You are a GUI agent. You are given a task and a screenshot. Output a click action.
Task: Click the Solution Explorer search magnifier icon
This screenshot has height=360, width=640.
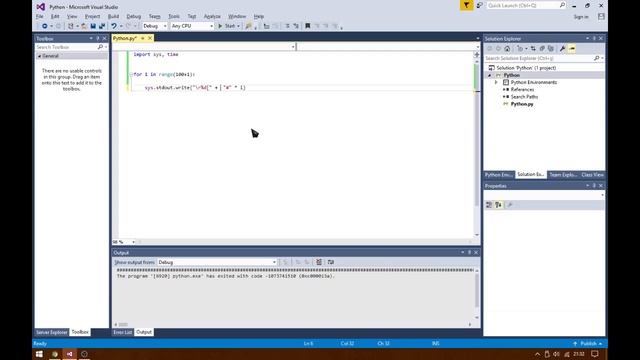(596, 58)
